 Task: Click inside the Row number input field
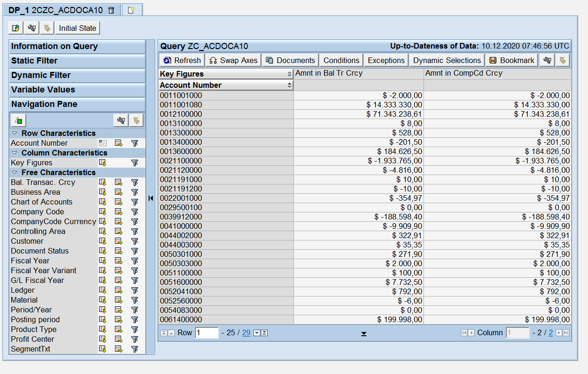tap(207, 333)
